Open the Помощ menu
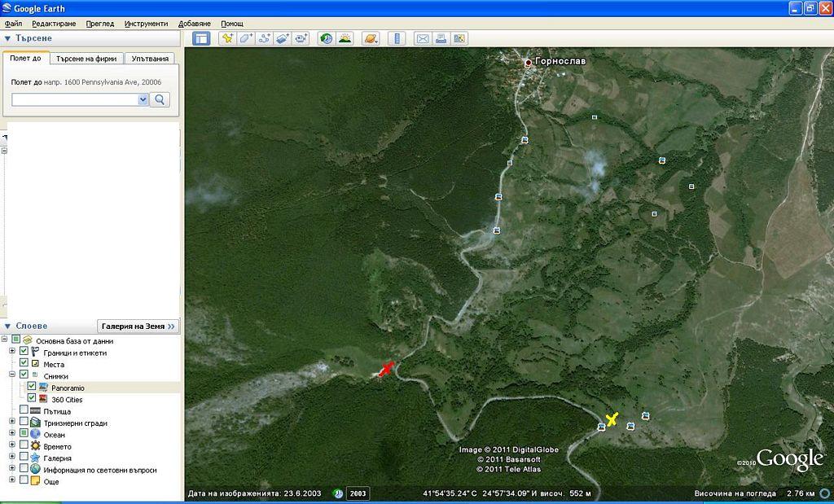This screenshot has height=504, width=834. pyautogui.click(x=232, y=24)
